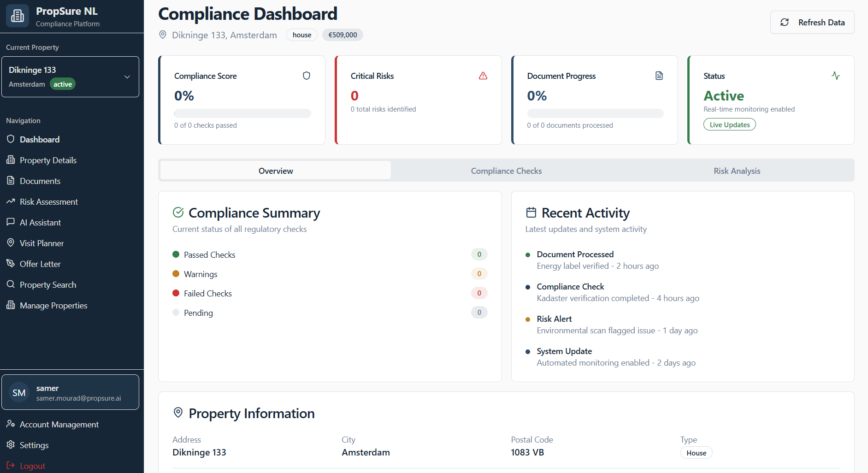Image resolution: width=868 pixels, height=473 pixels.
Task: Click the trend icon beside Risk Assessment
Action: point(11,201)
